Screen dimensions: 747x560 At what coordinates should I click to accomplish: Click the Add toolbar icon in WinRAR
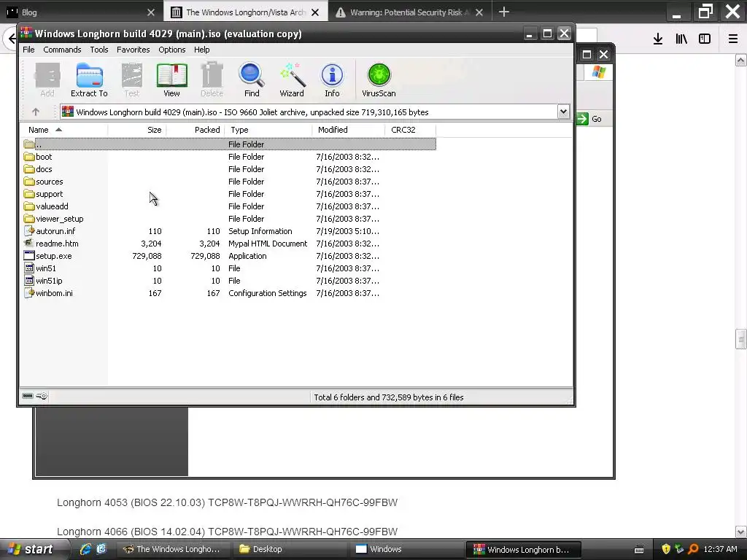(x=47, y=80)
